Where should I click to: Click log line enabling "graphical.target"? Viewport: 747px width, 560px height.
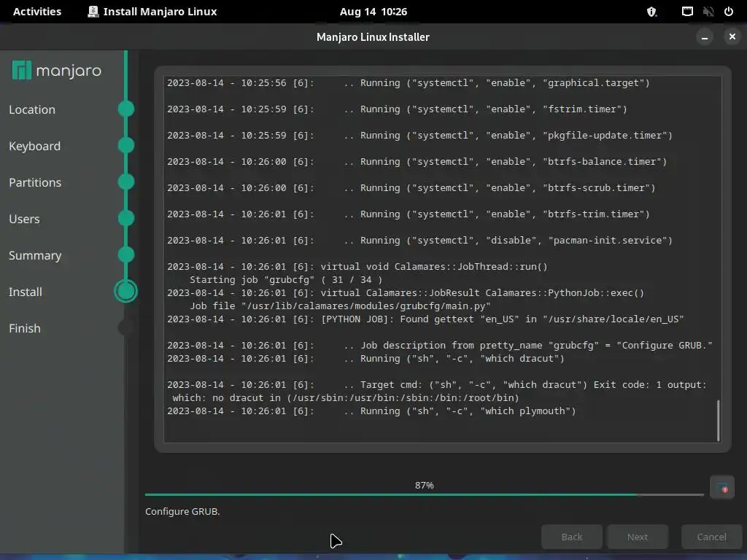click(409, 83)
